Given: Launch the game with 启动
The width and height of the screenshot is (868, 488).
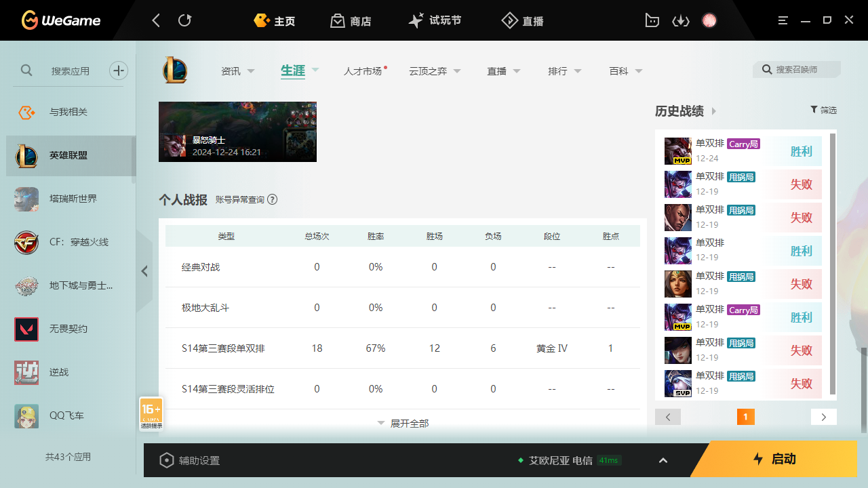Looking at the screenshot, I should 774,459.
